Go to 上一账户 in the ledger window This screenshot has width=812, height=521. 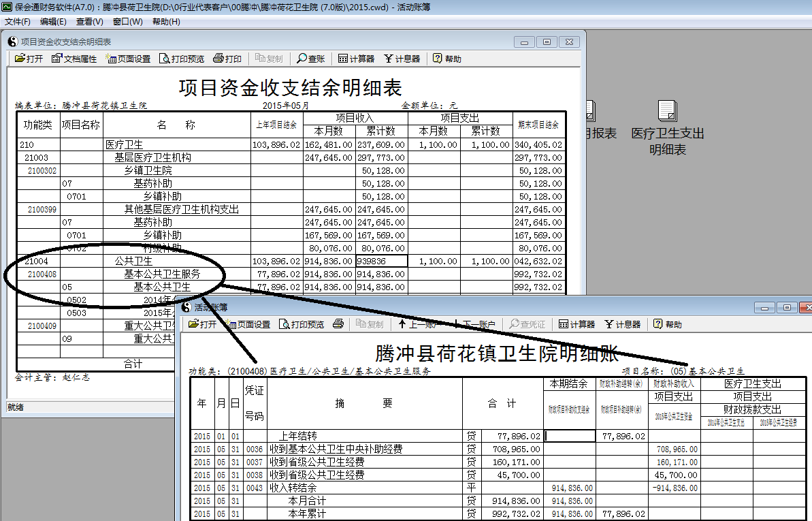[x=420, y=323]
